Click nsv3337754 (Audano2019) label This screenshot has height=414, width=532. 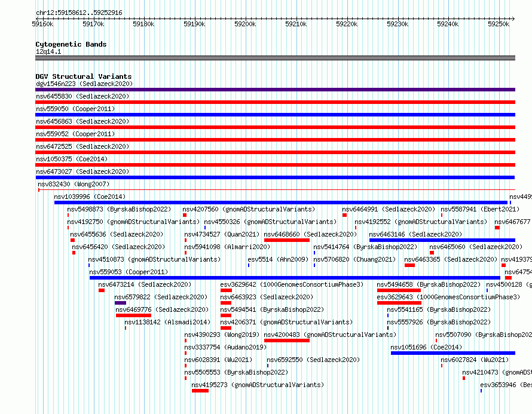(x=225, y=347)
